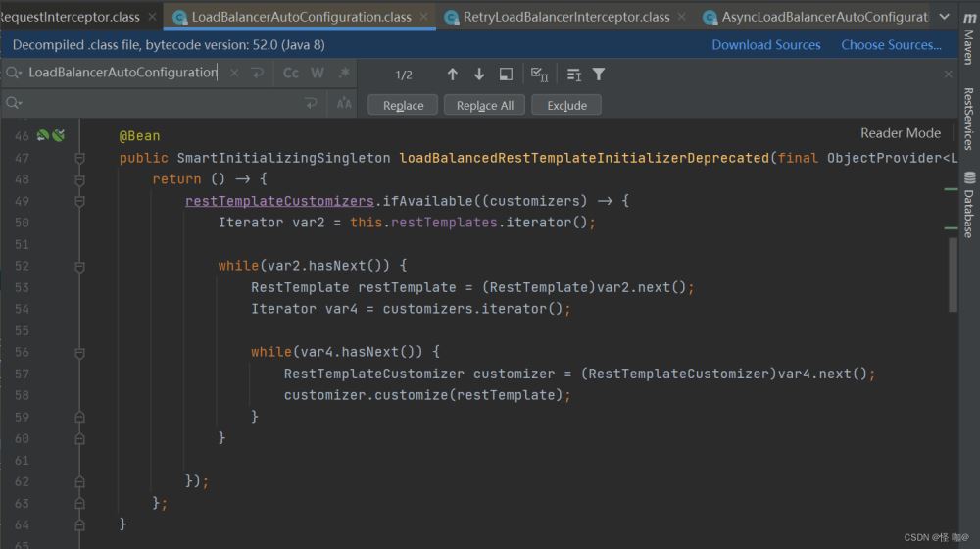Click the filter search results funnel icon
Screen dimensions: 980x549
(x=599, y=75)
